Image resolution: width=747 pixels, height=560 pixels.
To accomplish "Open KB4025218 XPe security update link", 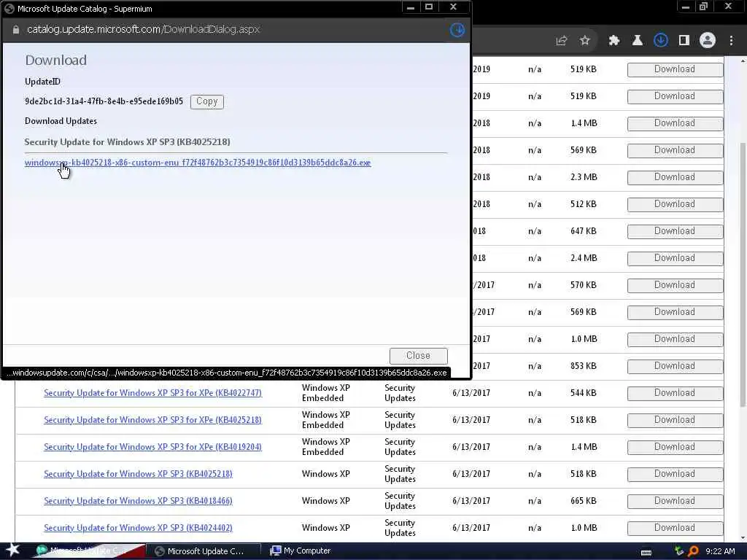I will (x=152, y=420).
